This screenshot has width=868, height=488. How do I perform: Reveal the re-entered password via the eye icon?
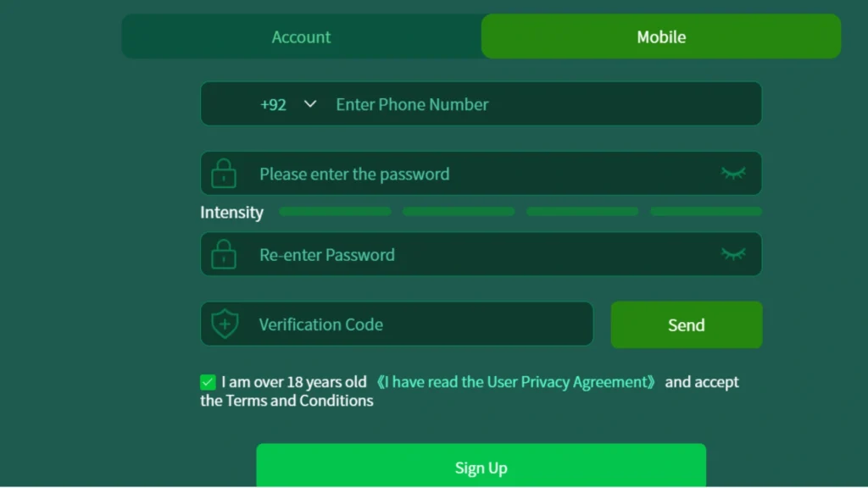click(733, 254)
